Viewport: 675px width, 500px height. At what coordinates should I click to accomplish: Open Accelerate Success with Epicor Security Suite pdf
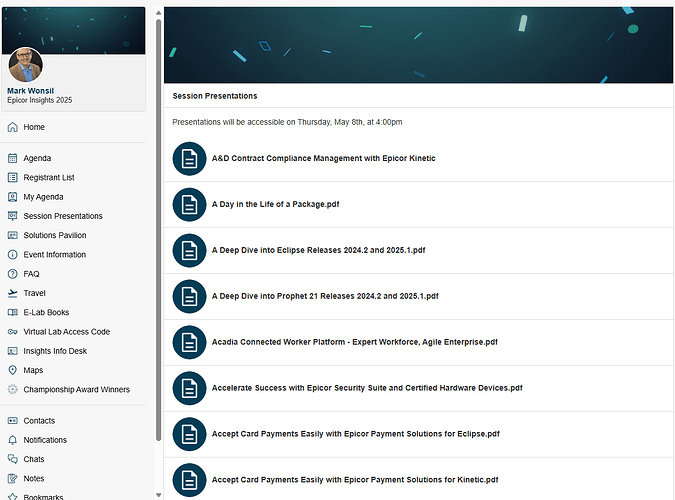367,388
